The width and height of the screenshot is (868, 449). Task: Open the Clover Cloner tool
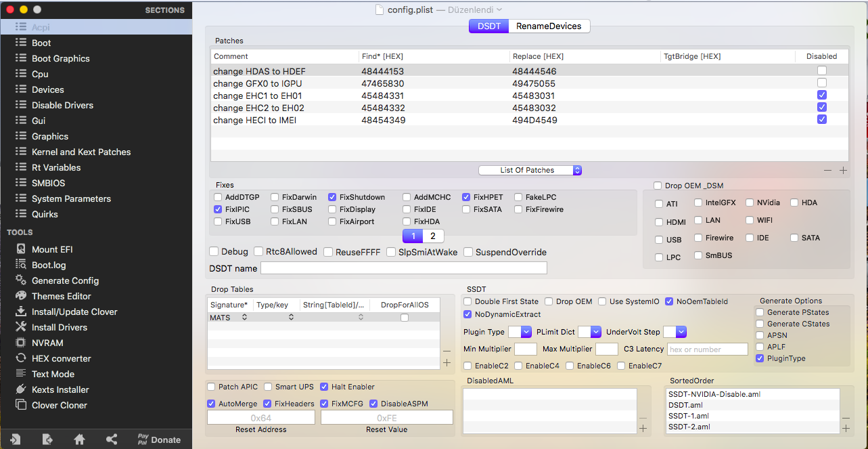60,405
